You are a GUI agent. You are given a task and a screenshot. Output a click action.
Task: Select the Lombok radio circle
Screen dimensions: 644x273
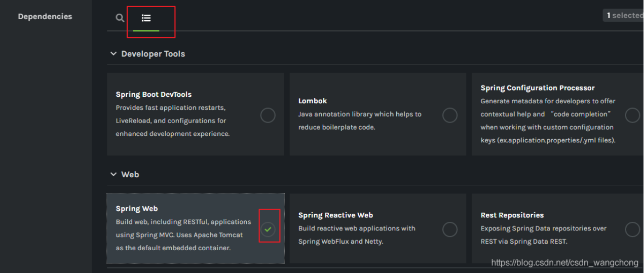(450, 115)
